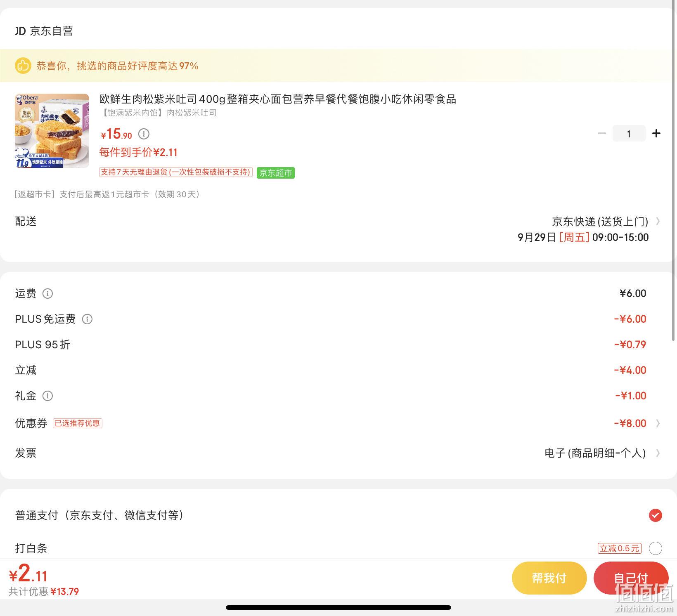The image size is (677, 616).
Task: Click the 已选推荐优惠 tag
Action: pos(78,423)
